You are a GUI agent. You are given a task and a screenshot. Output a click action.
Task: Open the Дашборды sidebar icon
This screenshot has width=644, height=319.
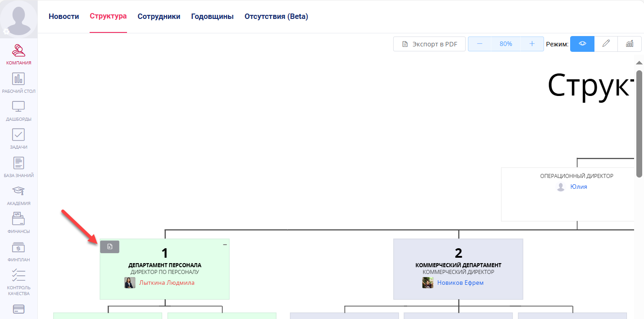coord(18,110)
